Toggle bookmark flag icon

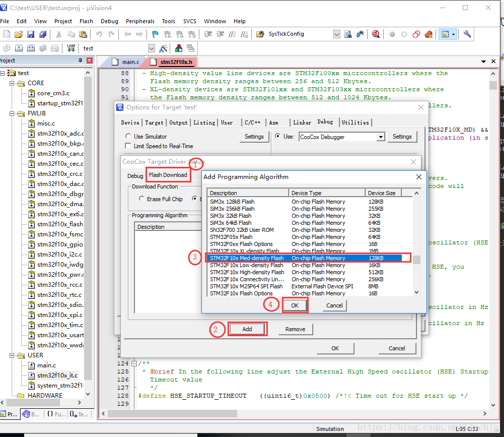155,34
